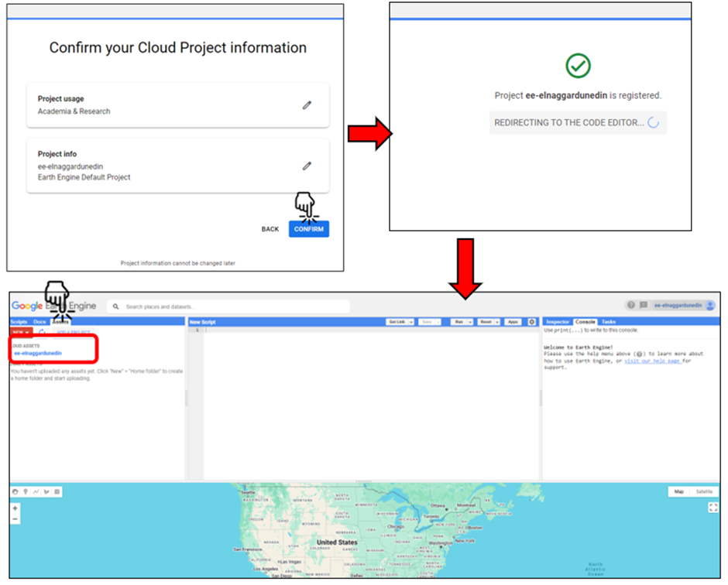This screenshot has height=585, width=728.
Task: Open the red NEW dropdown
Action: 21,333
